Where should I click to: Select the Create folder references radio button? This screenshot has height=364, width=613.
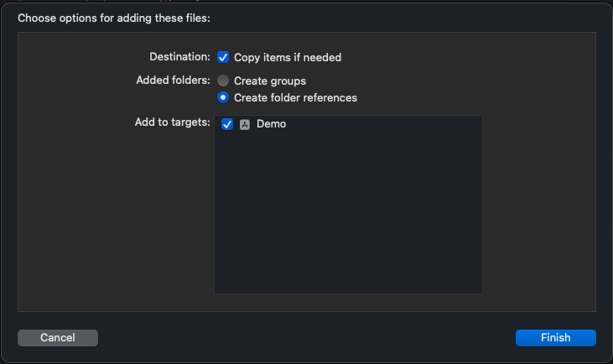pyautogui.click(x=223, y=97)
